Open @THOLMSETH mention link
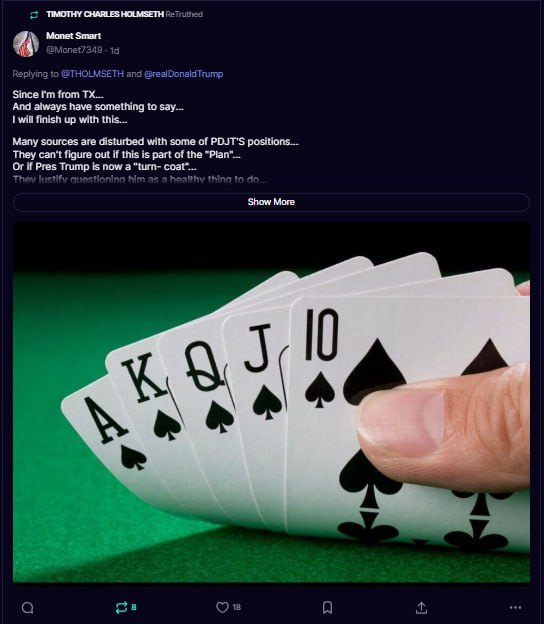This screenshot has width=544, height=624. pyautogui.click(x=92, y=74)
